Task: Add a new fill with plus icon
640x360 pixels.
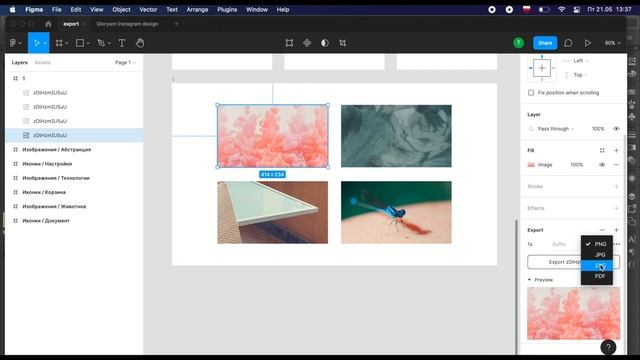Action: [x=616, y=150]
